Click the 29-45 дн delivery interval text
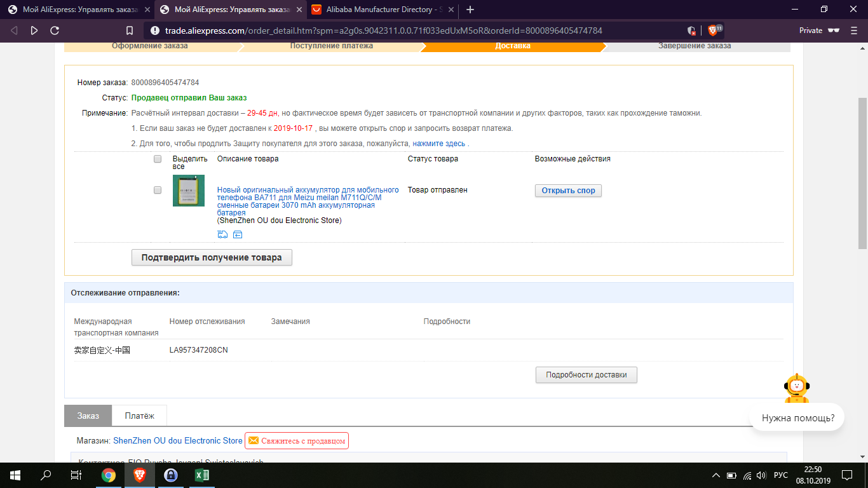This screenshot has height=488, width=868. click(x=263, y=113)
